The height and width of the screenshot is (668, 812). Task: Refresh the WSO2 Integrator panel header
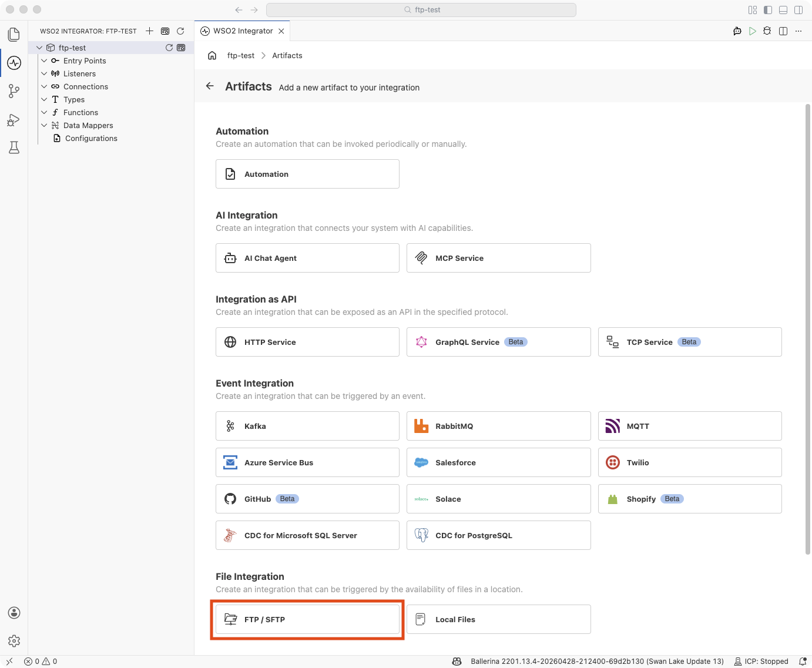point(180,31)
